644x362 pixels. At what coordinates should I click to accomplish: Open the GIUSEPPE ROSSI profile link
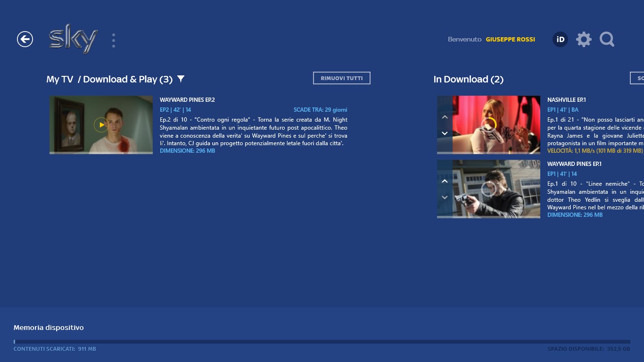(511, 40)
